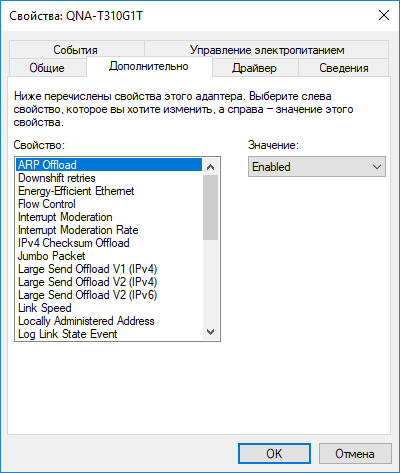
Task: Select Flow Control property
Action: pos(109,204)
